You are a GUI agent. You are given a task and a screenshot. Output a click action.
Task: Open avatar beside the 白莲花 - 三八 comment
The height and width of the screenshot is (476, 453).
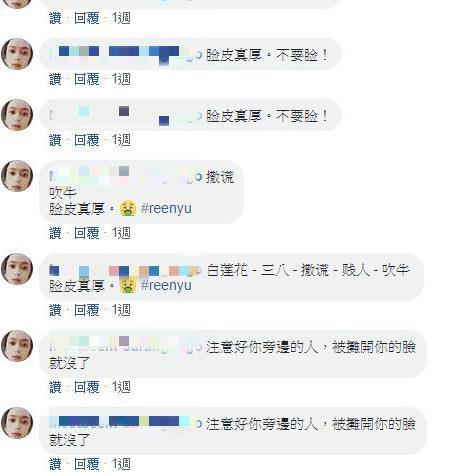click(17, 269)
